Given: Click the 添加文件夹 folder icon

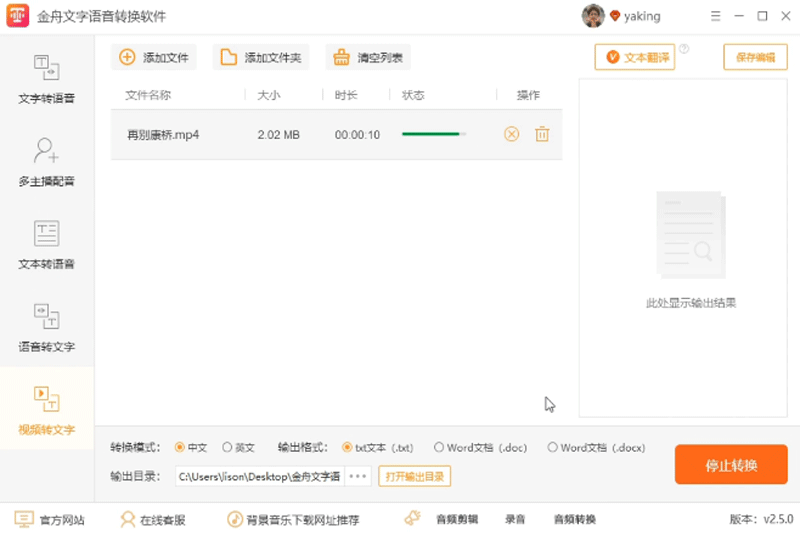Looking at the screenshot, I should pyautogui.click(x=229, y=57).
